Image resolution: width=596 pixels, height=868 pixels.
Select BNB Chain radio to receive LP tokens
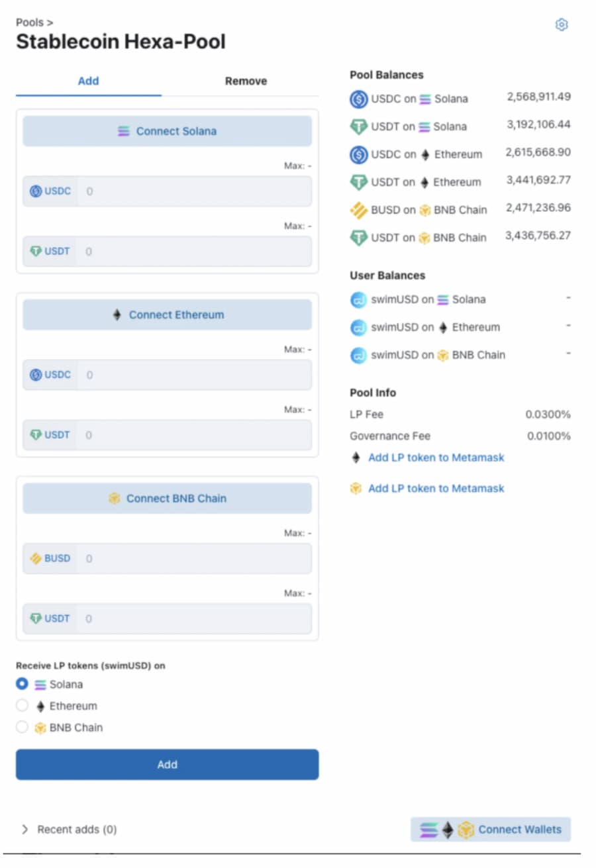click(x=23, y=727)
